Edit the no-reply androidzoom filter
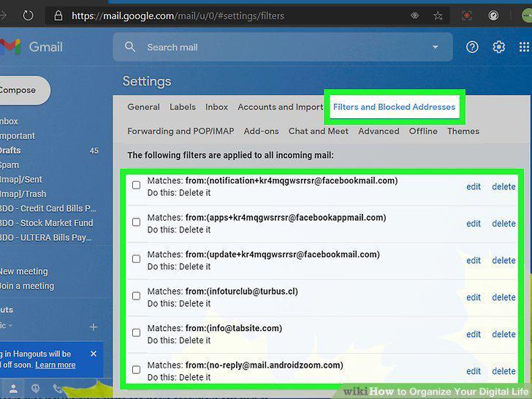Image resolution: width=532 pixels, height=399 pixels. click(474, 371)
